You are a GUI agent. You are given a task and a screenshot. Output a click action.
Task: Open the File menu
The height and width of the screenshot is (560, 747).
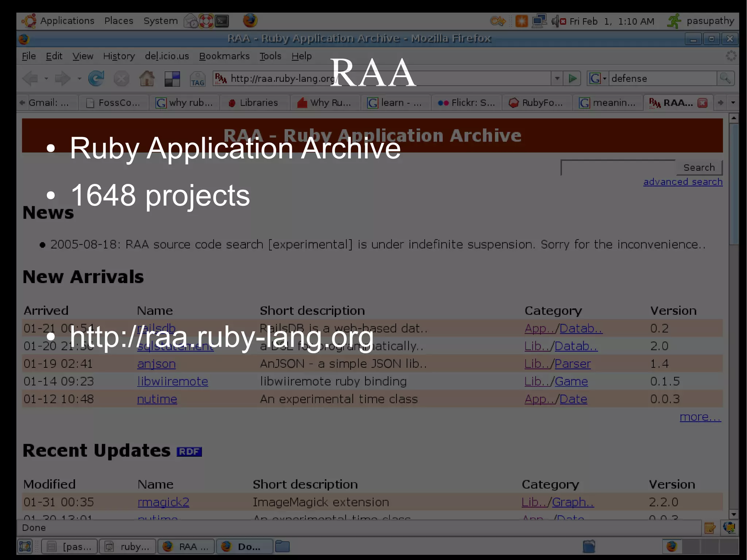[x=29, y=56]
